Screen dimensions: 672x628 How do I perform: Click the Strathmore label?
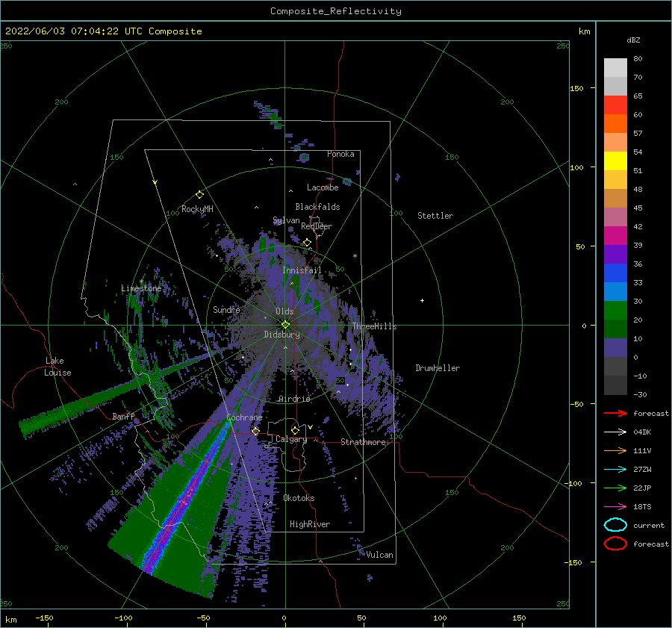click(x=363, y=442)
